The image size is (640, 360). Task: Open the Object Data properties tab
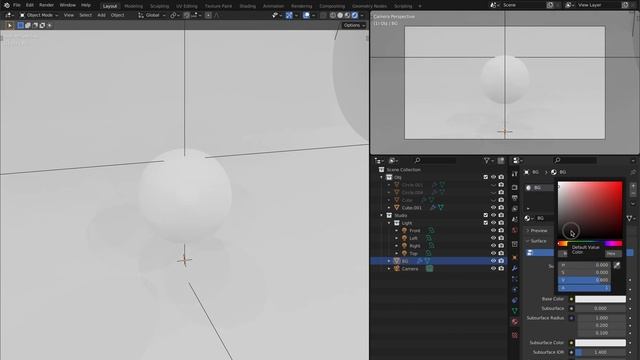[515, 311]
